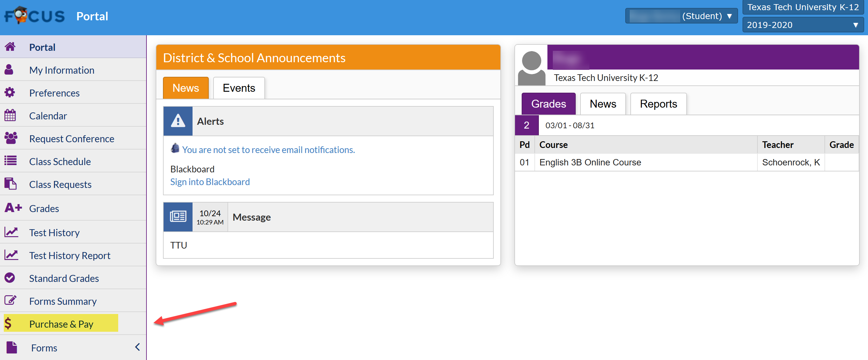The height and width of the screenshot is (360, 868).
Task: Click the chart icon for Test History
Action: pyautogui.click(x=11, y=232)
